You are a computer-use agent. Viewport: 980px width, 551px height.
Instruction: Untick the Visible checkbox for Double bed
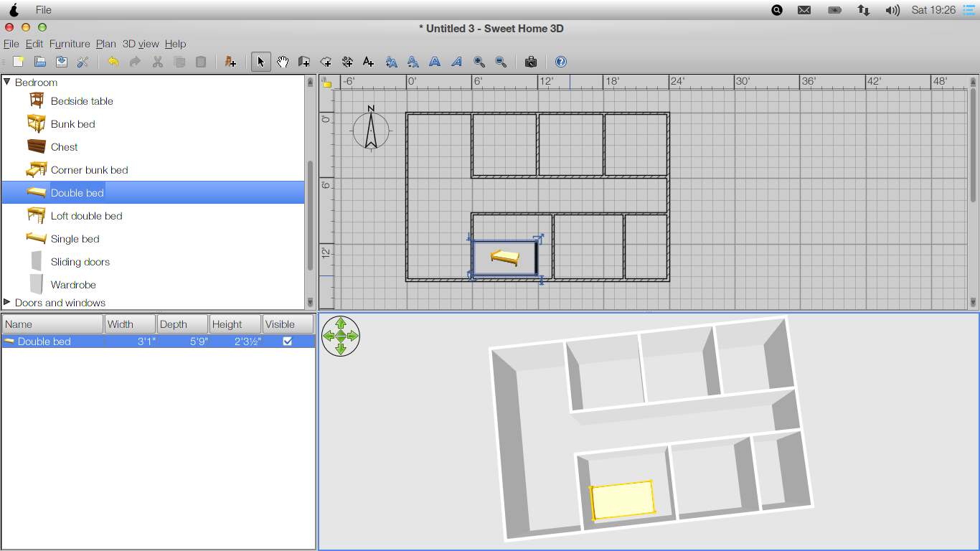(x=288, y=342)
